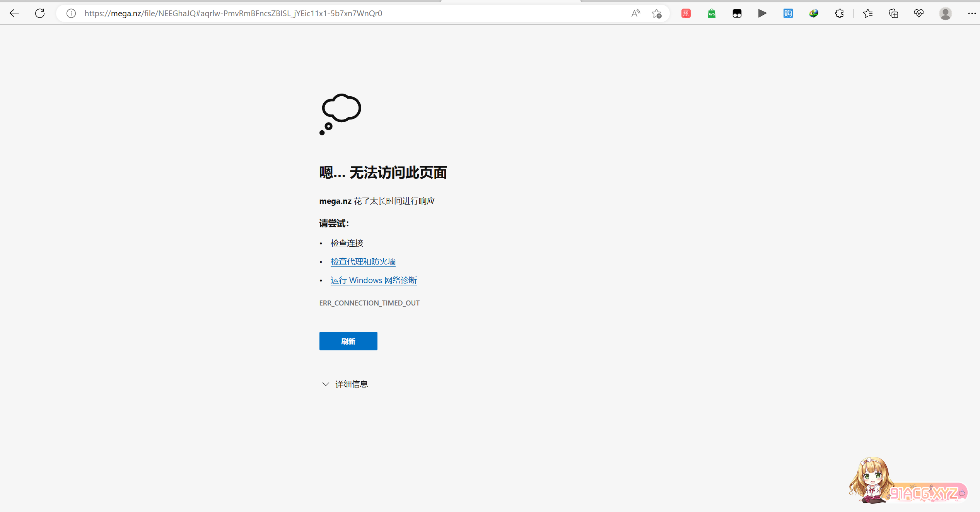Click the 91ACG.XYZ anime watermark image
The width and height of the screenshot is (980, 512).
(907, 481)
